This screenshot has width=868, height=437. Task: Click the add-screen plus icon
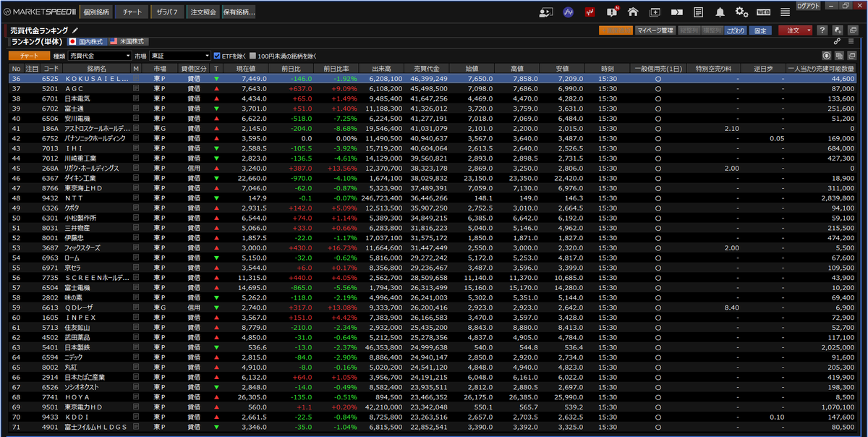[655, 12]
